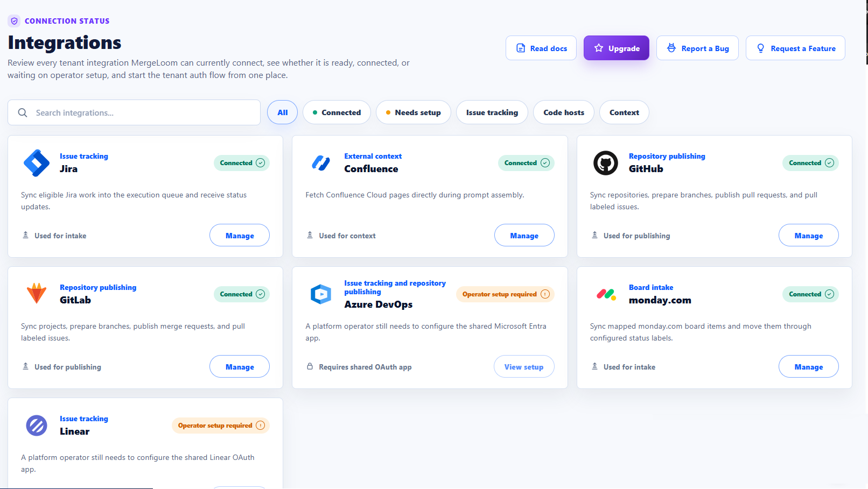
Task: Click the GitLab fox logo icon
Action: coord(37,294)
